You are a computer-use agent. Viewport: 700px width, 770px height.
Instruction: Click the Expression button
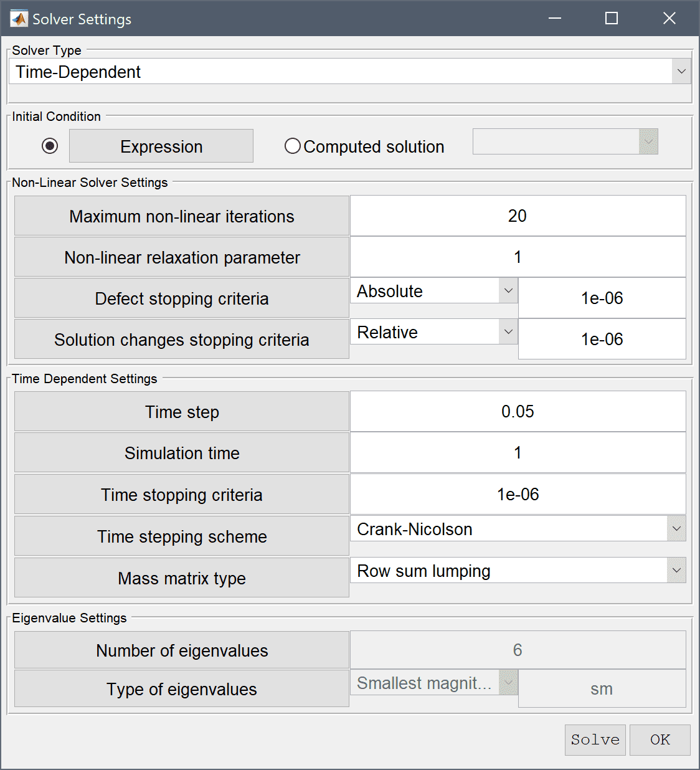pyautogui.click(x=161, y=146)
